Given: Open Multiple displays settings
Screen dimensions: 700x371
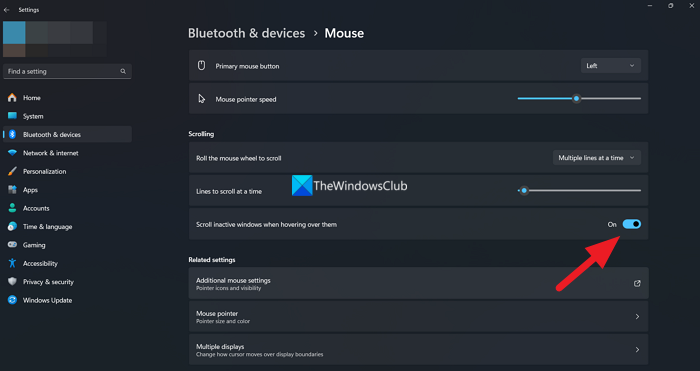Looking at the screenshot, I should [418, 350].
